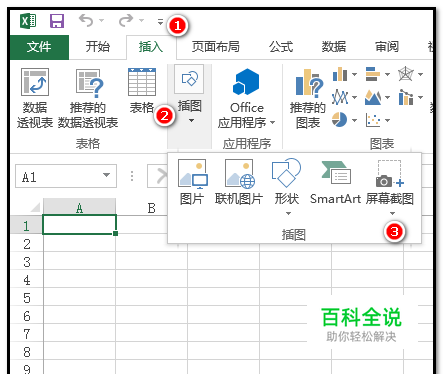The width and height of the screenshot is (443, 374).
Task: Insert a 数据透视表 pivot table
Action: coord(35,99)
